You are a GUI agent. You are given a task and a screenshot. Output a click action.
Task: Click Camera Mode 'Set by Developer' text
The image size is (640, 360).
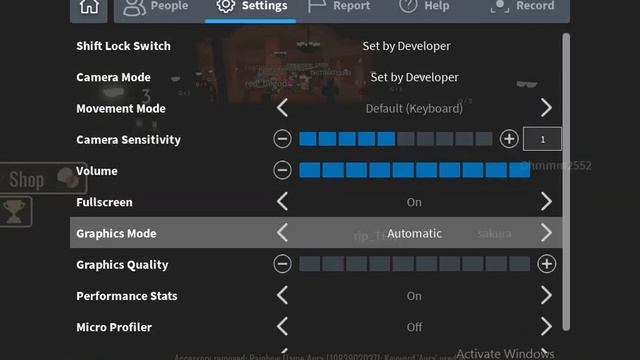[x=414, y=77]
